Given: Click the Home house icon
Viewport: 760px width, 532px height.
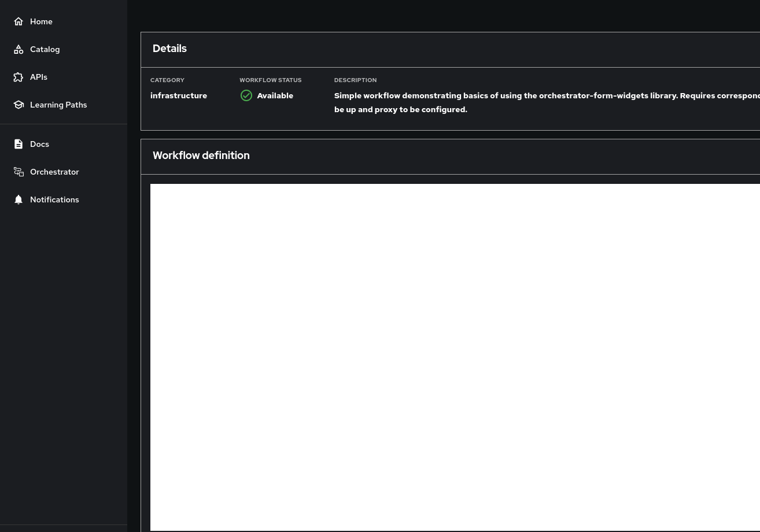Looking at the screenshot, I should (x=19, y=21).
